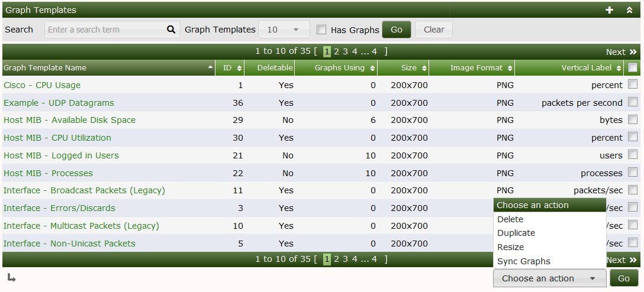Open Interface - Broadcast Packets (Legacy) template
The image size is (644, 292).
tap(84, 191)
